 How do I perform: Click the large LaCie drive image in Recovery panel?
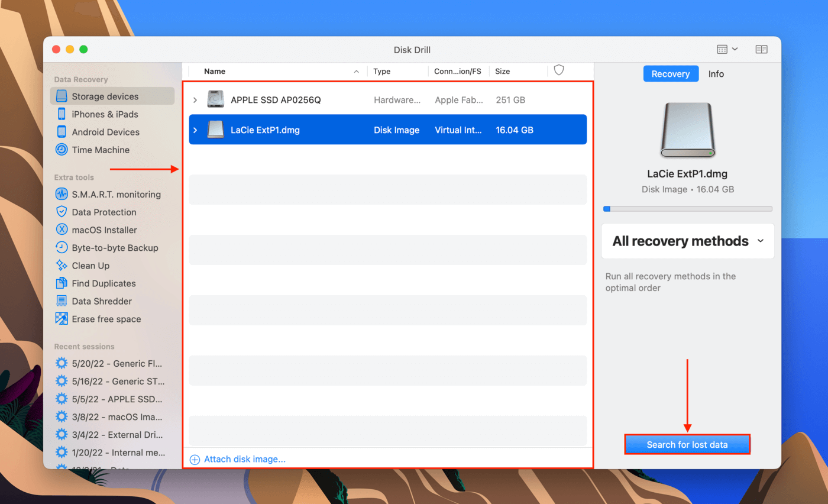688,130
